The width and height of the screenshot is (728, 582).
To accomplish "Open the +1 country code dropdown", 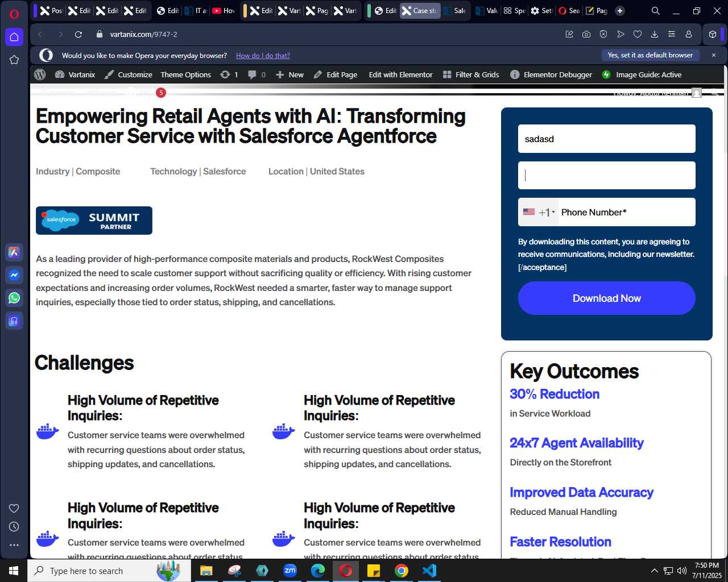I will [x=538, y=212].
